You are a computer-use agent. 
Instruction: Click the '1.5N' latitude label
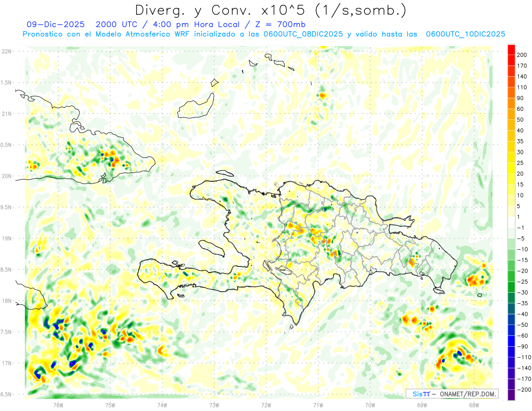pos(6,82)
